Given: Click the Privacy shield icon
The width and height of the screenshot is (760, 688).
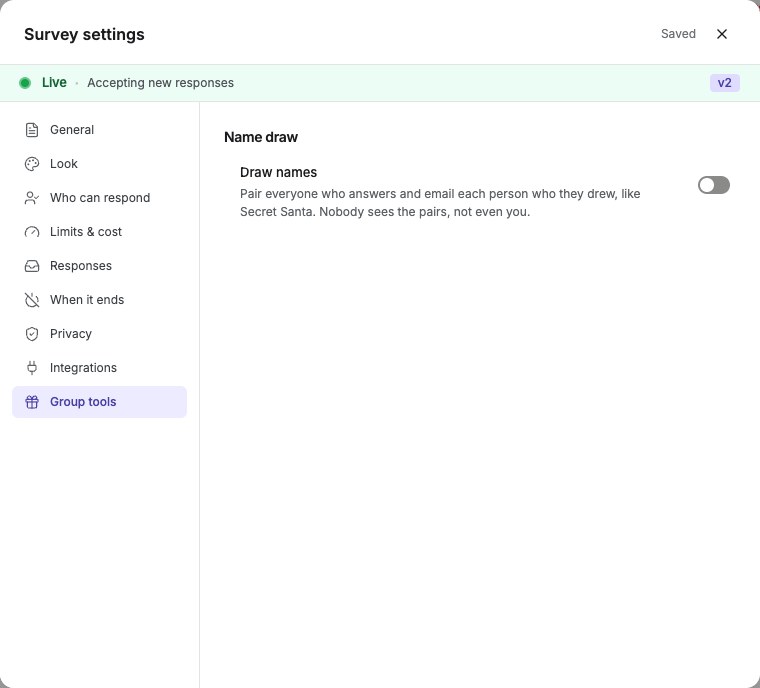Looking at the screenshot, I should pos(32,334).
